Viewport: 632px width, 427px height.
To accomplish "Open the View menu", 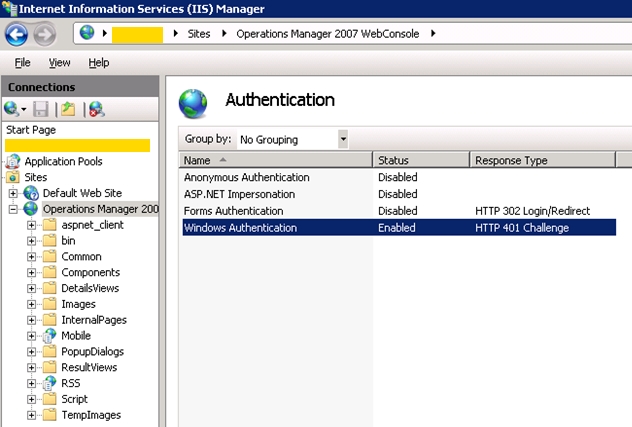I will (59, 62).
